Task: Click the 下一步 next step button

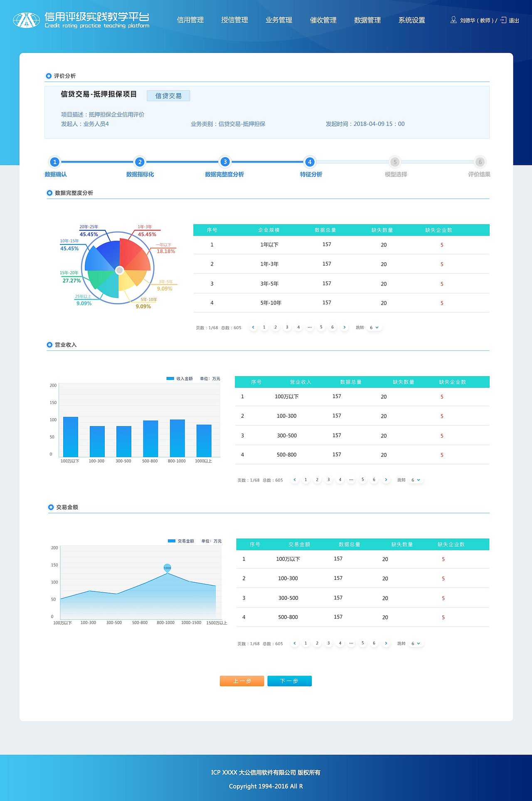Action: (289, 681)
